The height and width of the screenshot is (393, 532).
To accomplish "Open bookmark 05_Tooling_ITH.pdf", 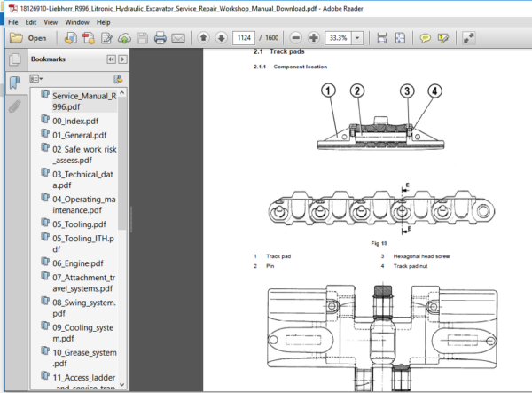I will pyautogui.click(x=83, y=244).
